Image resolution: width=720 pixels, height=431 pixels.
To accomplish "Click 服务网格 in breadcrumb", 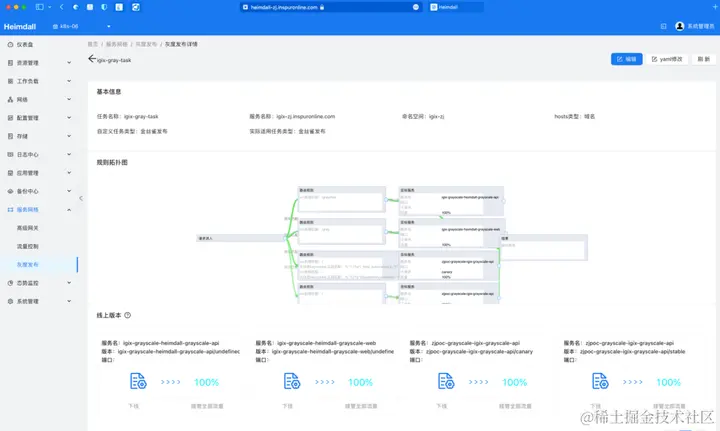I will pyautogui.click(x=117, y=44).
